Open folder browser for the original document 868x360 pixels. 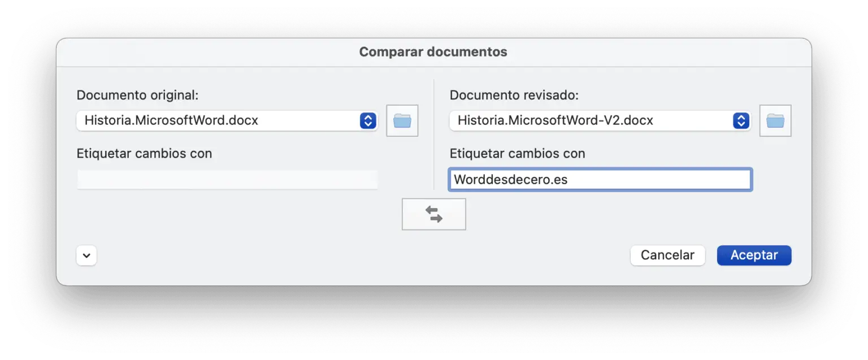click(x=402, y=120)
